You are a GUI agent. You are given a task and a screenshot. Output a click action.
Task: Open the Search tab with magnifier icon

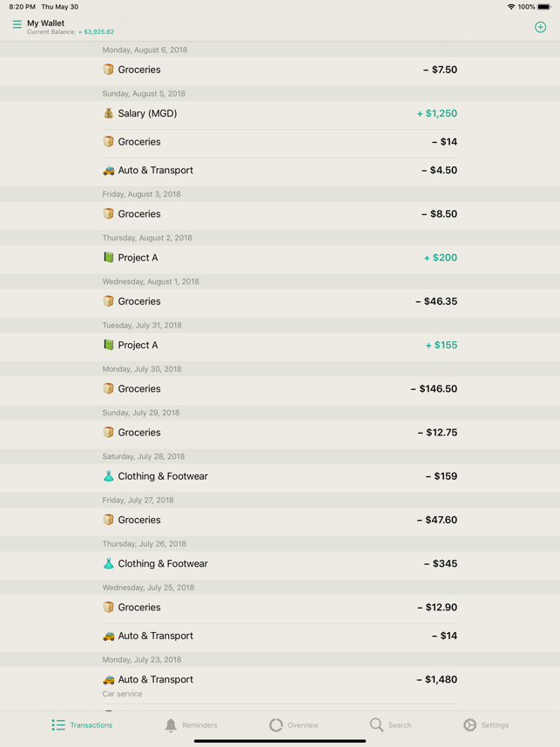pos(390,725)
